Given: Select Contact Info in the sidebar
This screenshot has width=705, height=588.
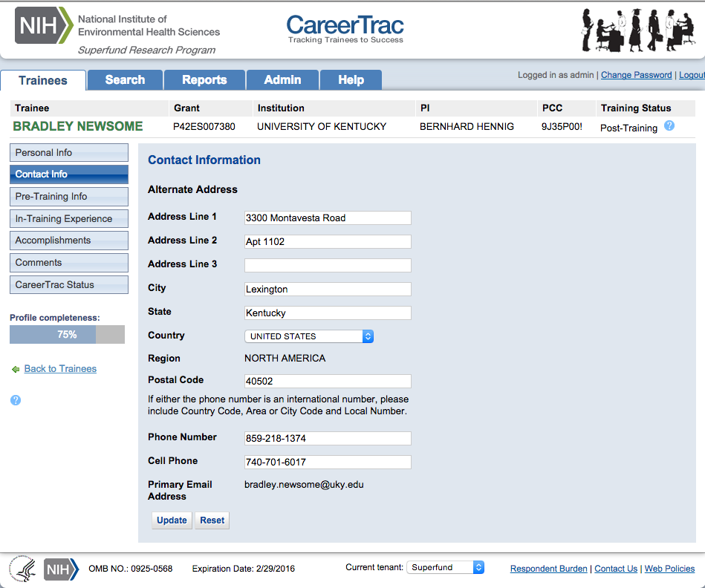Looking at the screenshot, I should tap(69, 174).
